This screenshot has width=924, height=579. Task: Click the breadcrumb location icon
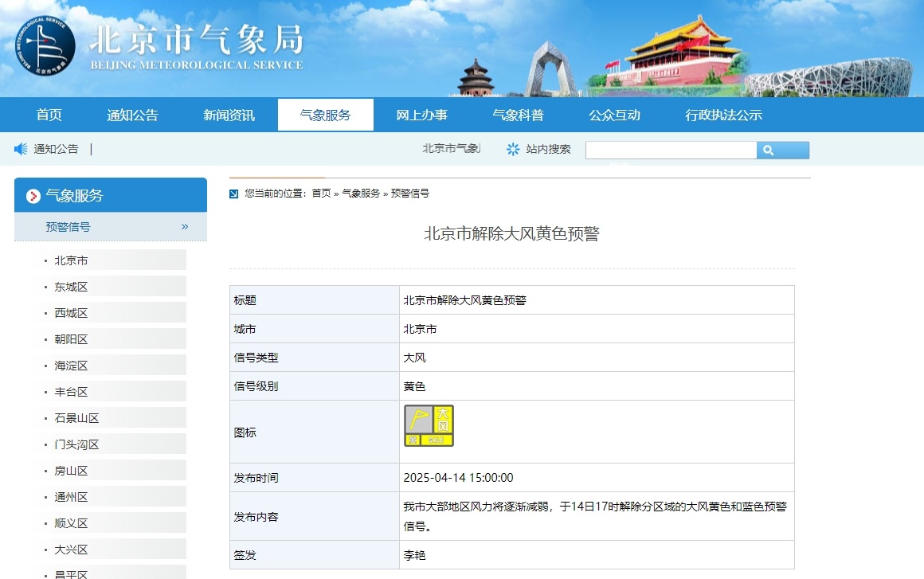click(x=233, y=193)
